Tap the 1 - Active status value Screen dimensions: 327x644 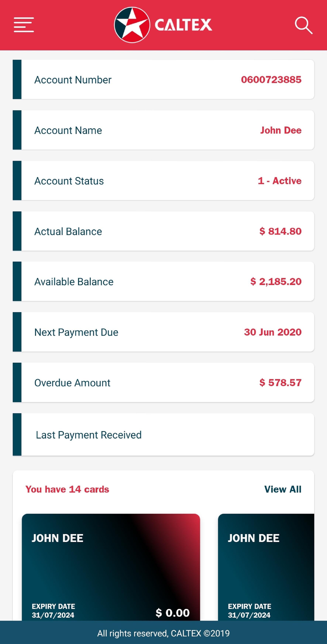click(280, 180)
